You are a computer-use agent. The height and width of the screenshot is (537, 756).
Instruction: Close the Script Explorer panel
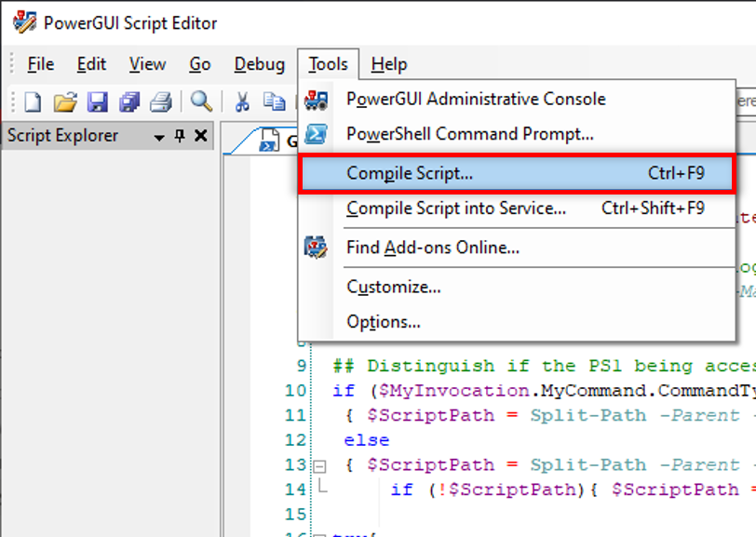[200, 136]
